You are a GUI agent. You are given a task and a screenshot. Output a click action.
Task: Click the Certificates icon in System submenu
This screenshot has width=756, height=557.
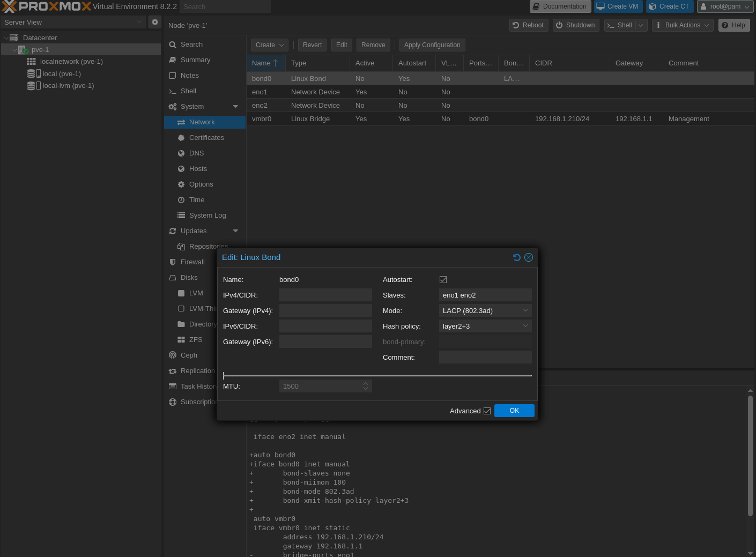[x=181, y=138]
